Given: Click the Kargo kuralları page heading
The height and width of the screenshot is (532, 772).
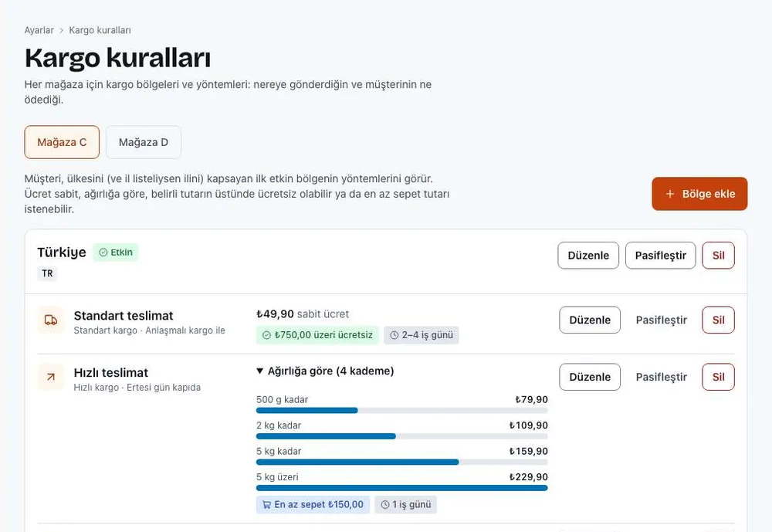Looking at the screenshot, I should 117,58.
